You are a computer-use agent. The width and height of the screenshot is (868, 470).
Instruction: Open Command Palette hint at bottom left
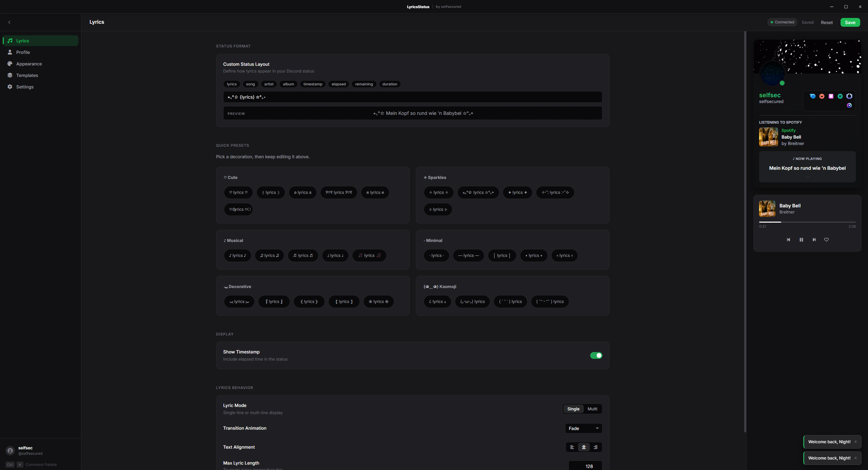[x=31, y=465]
